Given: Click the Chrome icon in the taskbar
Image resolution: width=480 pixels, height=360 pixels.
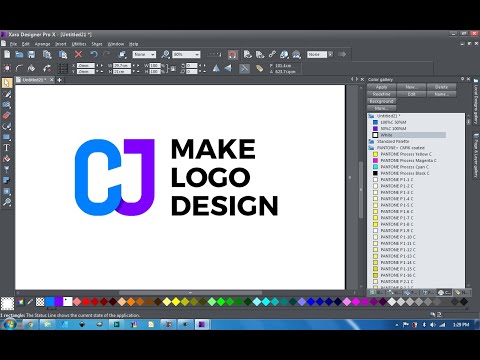Looking at the screenshot, I should tap(30, 324).
